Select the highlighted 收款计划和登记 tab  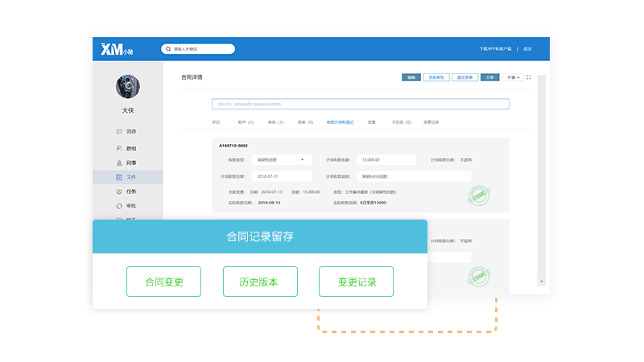click(340, 122)
